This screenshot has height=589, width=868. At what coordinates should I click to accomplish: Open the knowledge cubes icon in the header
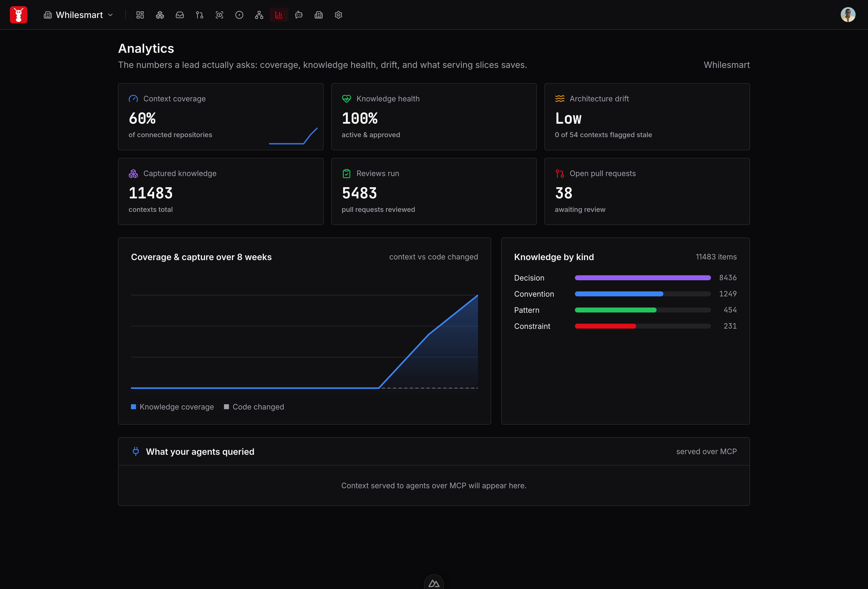(x=160, y=15)
